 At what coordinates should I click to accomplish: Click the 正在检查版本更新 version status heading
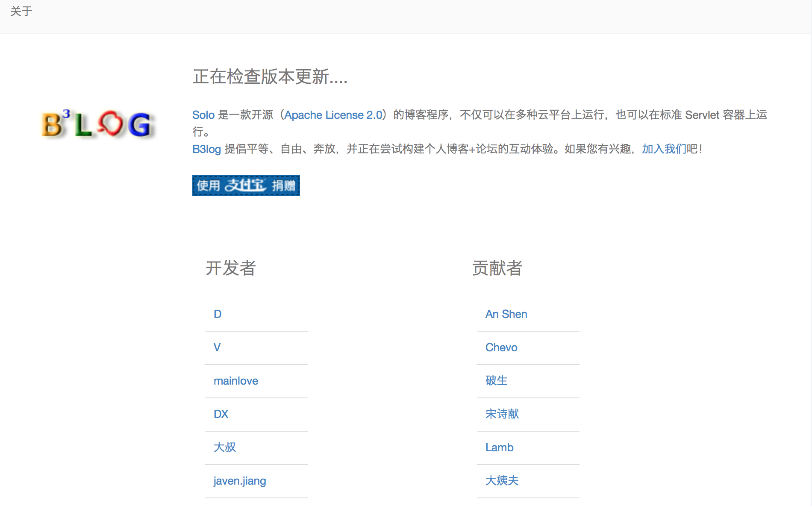point(270,77)
